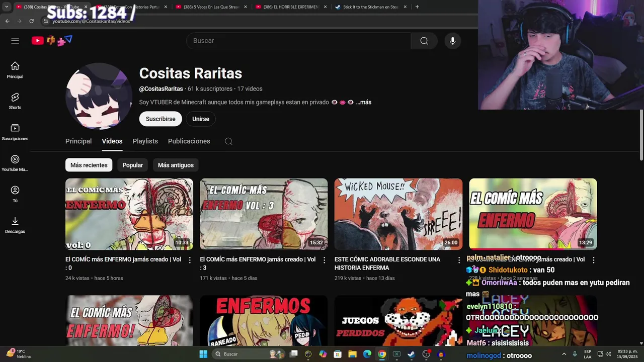The image size is (644, 362).
Task: Open the Tú sidebar section
Action: click(15, 194)
